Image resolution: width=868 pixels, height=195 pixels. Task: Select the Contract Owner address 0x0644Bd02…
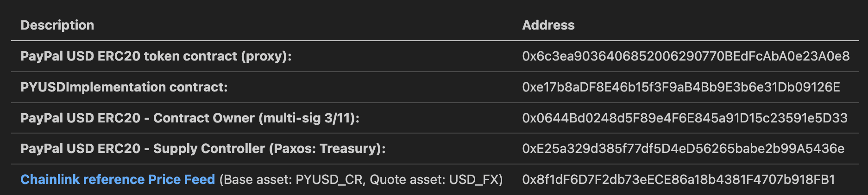685,118
